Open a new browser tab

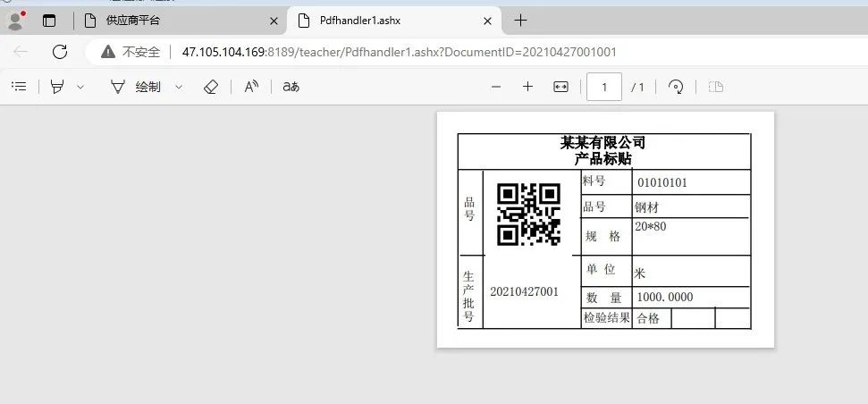point(521,20)
